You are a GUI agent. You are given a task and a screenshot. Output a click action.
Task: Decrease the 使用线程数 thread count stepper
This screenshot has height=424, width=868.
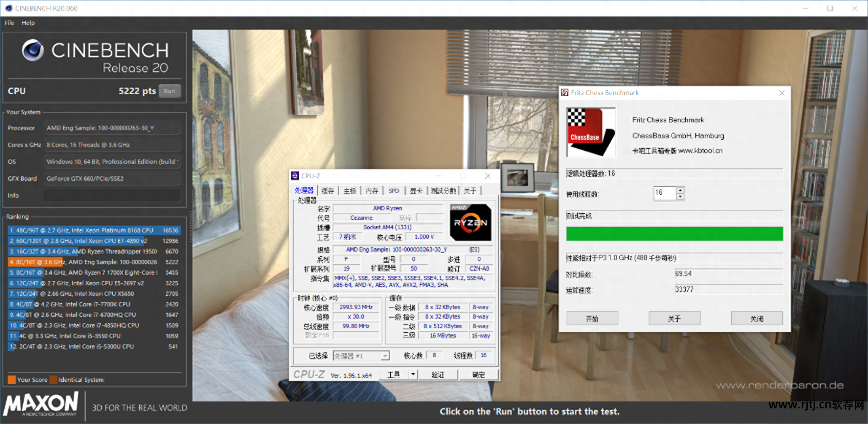680,197
